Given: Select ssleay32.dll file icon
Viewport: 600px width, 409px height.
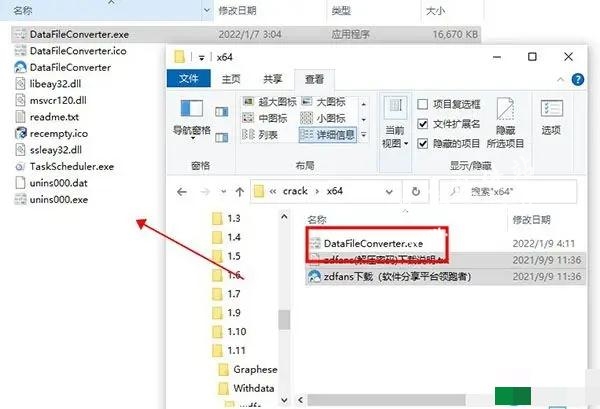Looking at the screenshot, I should pyautogui.click(x=20, y=150).
